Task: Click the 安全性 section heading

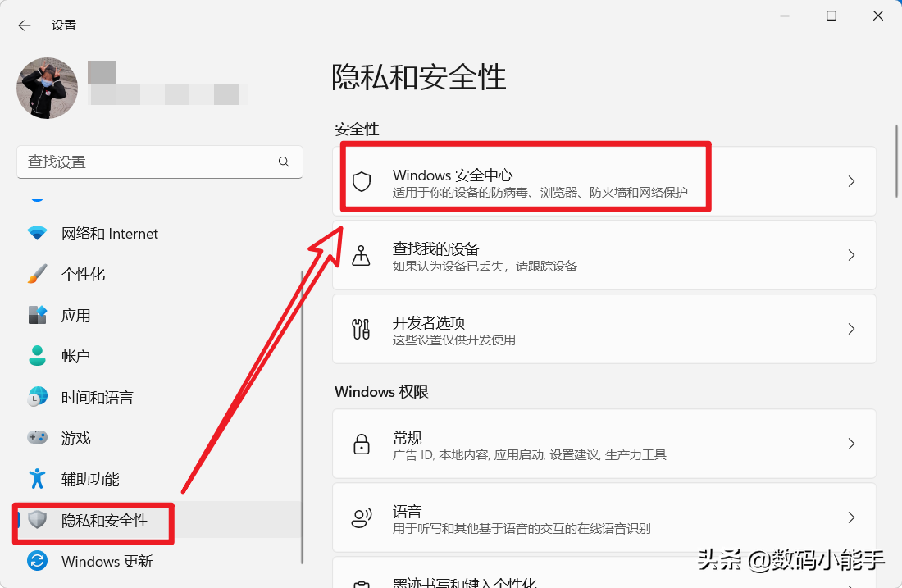Action: [357, 130]
